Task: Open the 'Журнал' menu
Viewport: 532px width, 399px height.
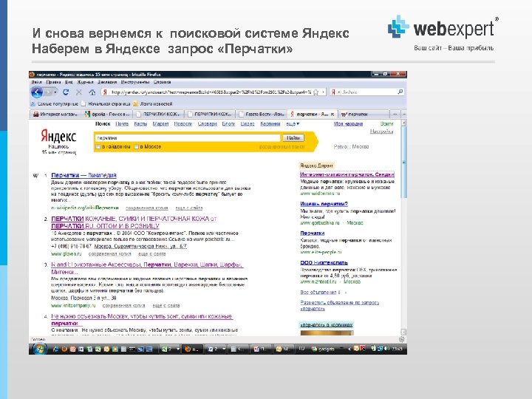Action: (x=85, y=82)
